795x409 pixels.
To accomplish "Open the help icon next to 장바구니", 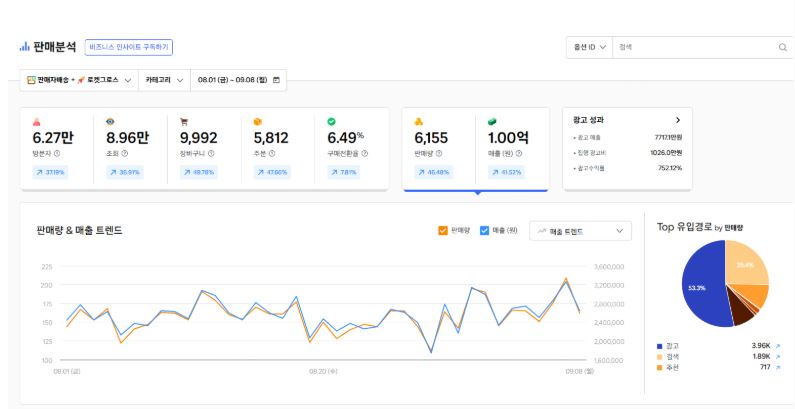I will click(211, 154).
